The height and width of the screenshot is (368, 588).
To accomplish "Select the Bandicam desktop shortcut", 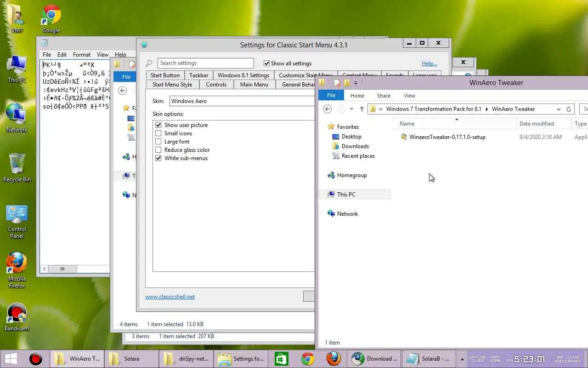I will 17,317.
